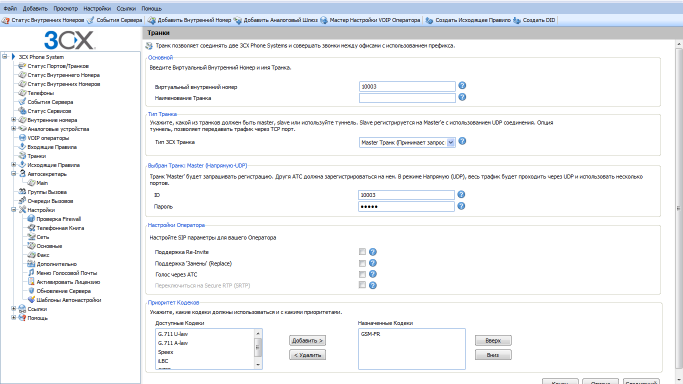
Task: Click the Сеть settings icon
Action: click(x=31, y=237)
